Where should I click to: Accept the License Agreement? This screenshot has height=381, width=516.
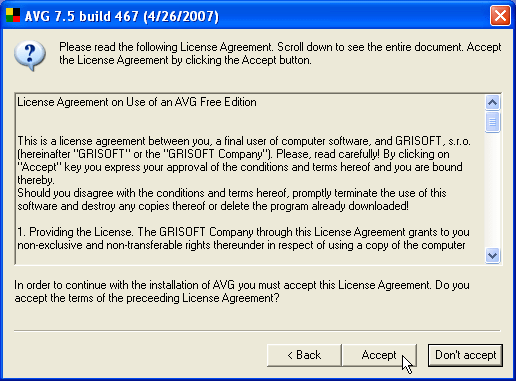[379, 355]
